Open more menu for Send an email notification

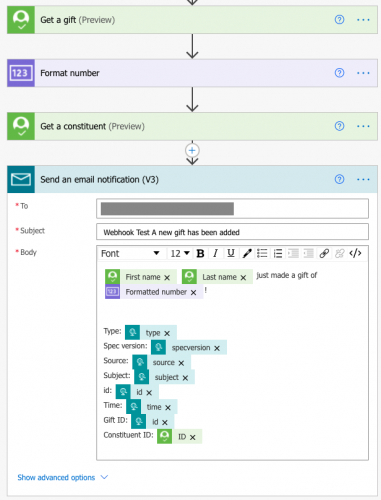(363, 179)
